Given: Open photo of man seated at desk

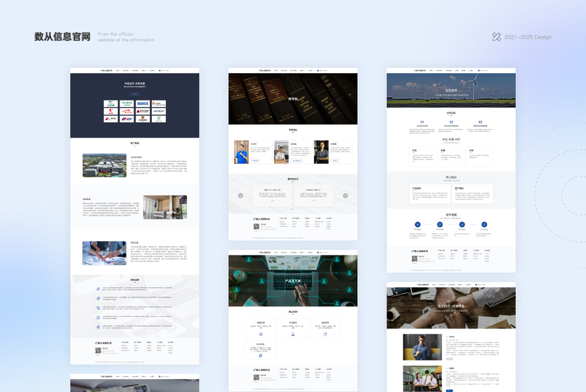Looking at the screenshot, I should [x=281, y=152].
